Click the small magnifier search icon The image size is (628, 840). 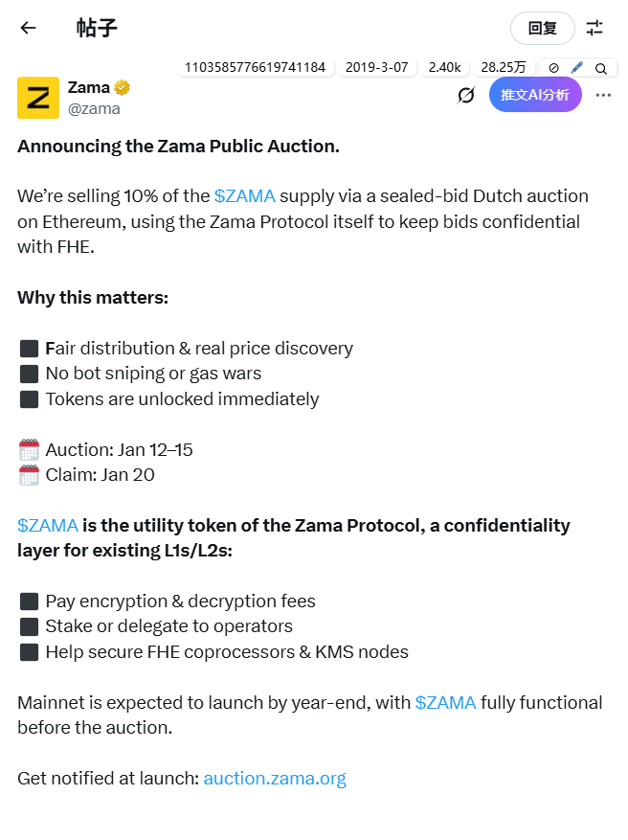coord(600,68)
